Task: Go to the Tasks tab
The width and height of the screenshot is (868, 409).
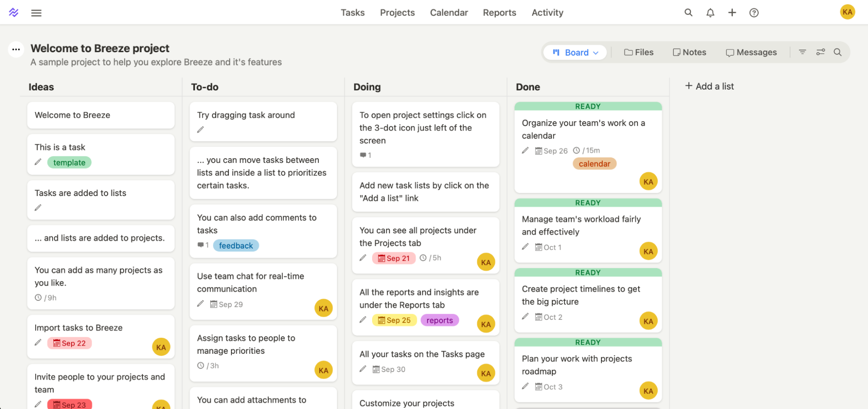Action: 353,13
